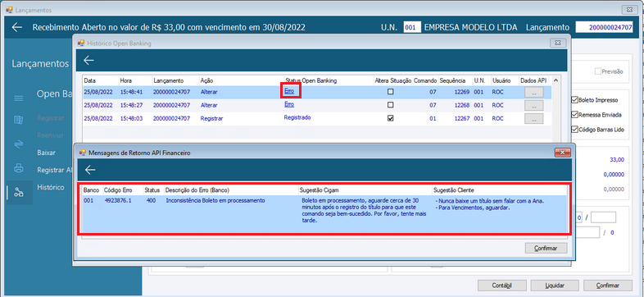This screenshot has height=297, width=644.
Task: Click the Liquidar button
Action: pos(555,286)
